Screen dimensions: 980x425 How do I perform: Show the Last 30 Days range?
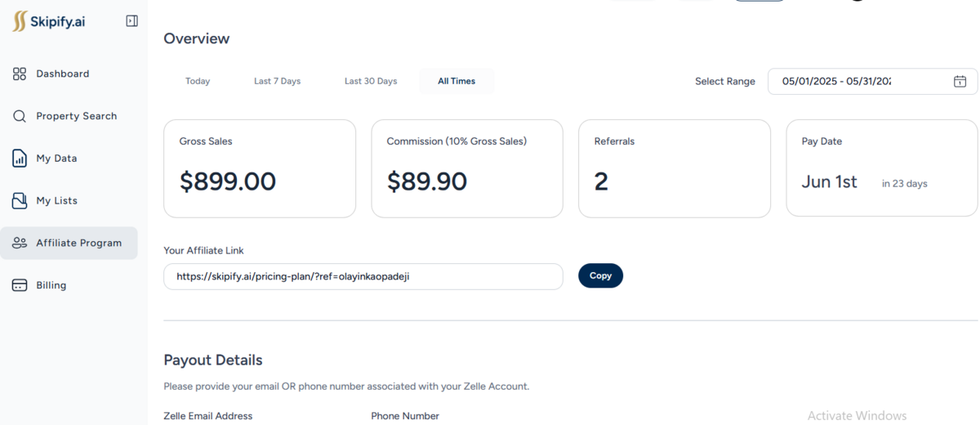click(371, 81)
